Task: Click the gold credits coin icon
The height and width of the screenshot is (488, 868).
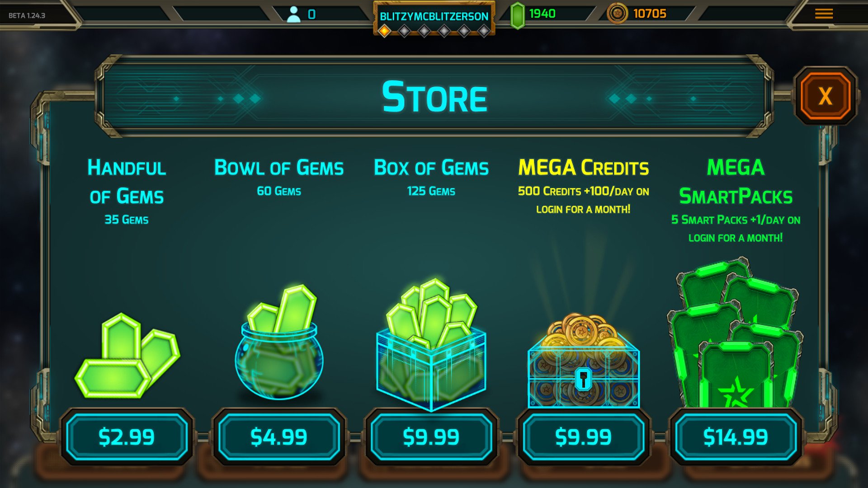Action: (x=617, y=14)
